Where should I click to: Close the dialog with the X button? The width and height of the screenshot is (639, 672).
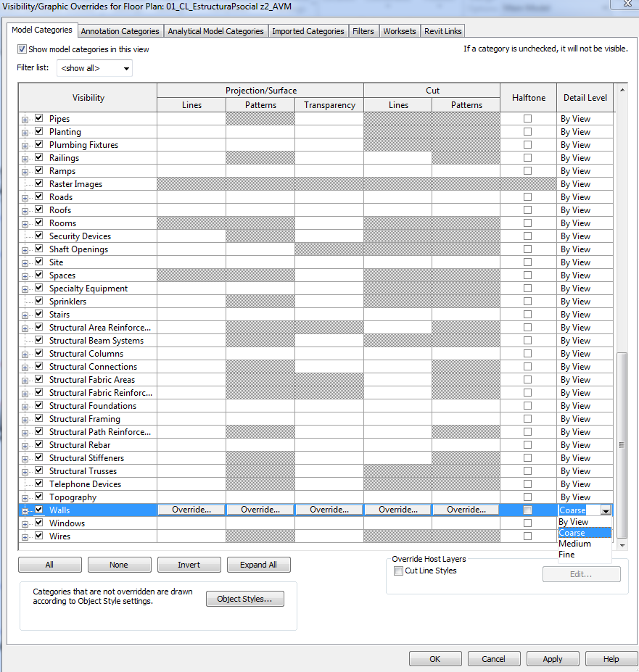click(627, 4)
